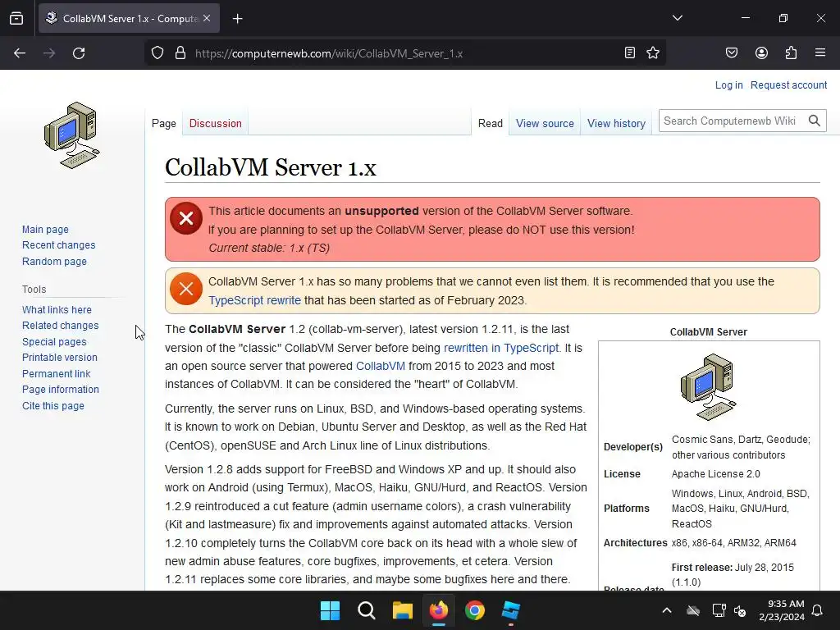Open the Firefox hamburger menu
Image resolution: width=840 pixels, height=630 pixels.
[820, 52]
